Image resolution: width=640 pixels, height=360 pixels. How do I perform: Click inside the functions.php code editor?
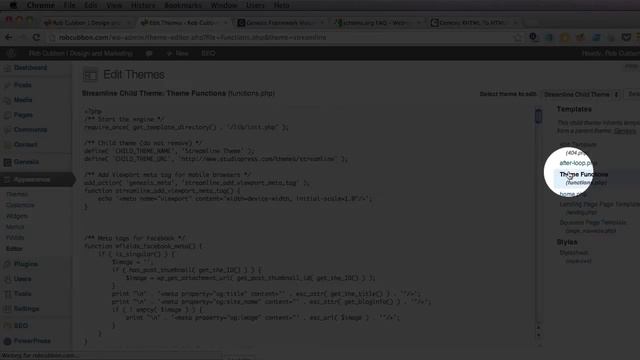[x=309, y=227]
